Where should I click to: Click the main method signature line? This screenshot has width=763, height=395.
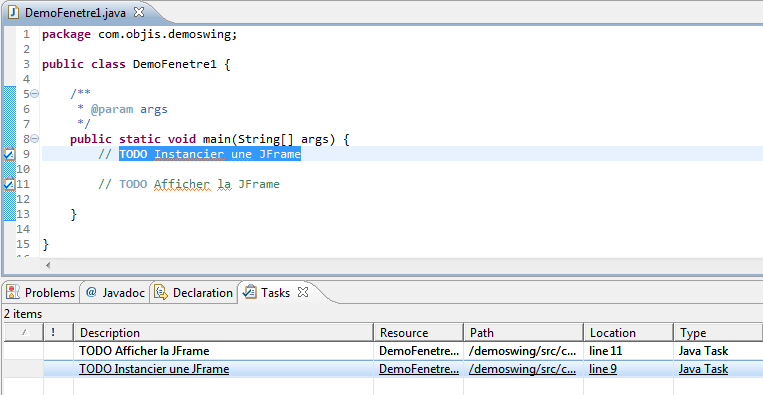click(x=210, y=139)
